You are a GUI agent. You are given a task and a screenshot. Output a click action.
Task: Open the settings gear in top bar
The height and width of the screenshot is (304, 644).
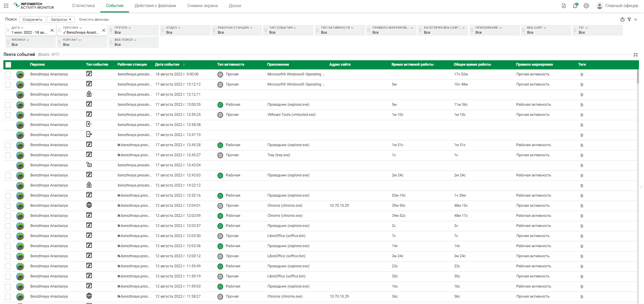coord(586,6)
